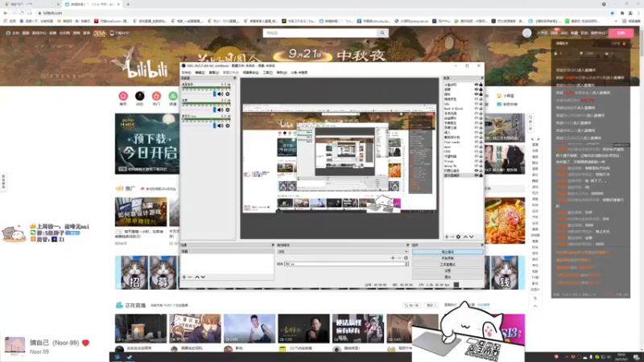This screenshot has width=644, height=362.
Task: Open OBS 查看 menu
Action: coord(214,72)
